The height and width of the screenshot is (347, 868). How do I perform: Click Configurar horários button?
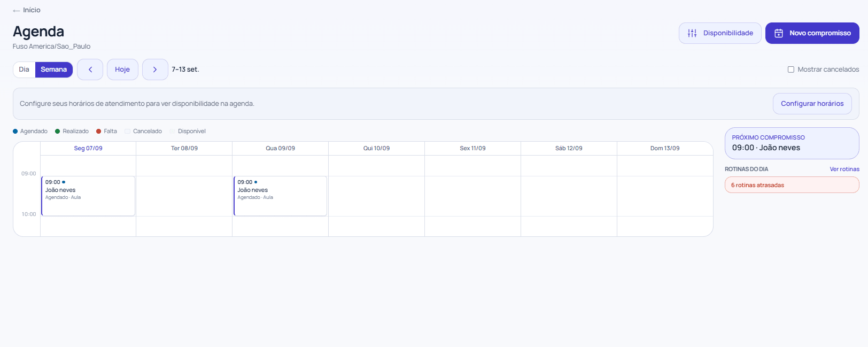click(812, 104)
